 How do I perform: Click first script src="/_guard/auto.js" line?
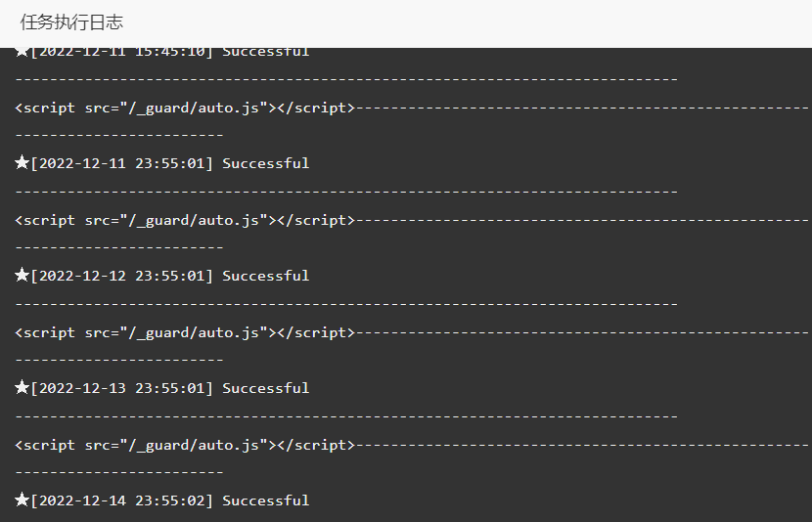tap(185, 108)
